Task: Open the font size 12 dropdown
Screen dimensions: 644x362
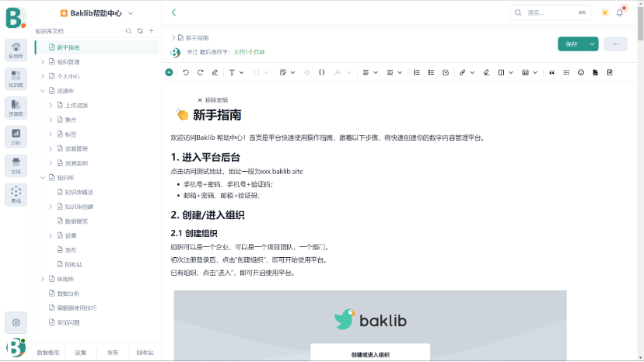Action: [261, 72]
